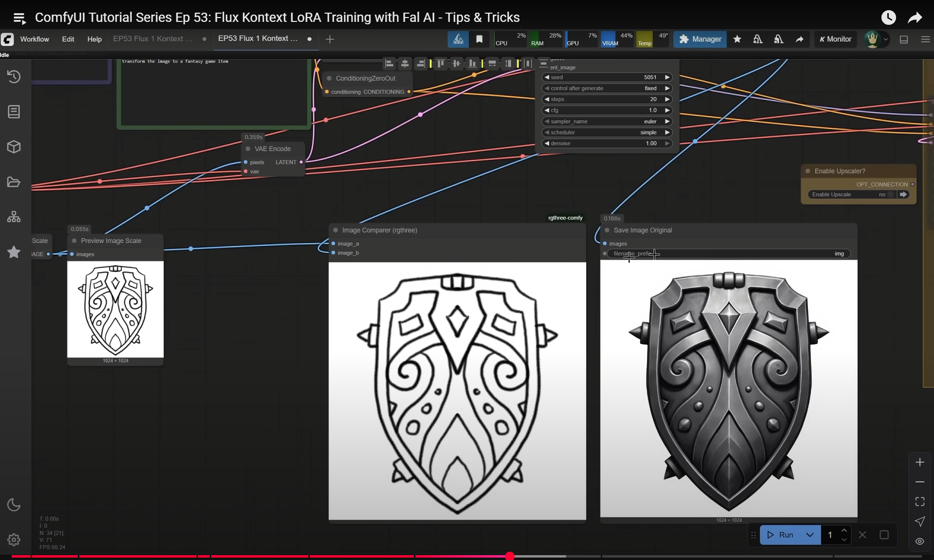Switch to the first EP53 Flux tab
Screen dimensions: 934x560
point(153,39)
